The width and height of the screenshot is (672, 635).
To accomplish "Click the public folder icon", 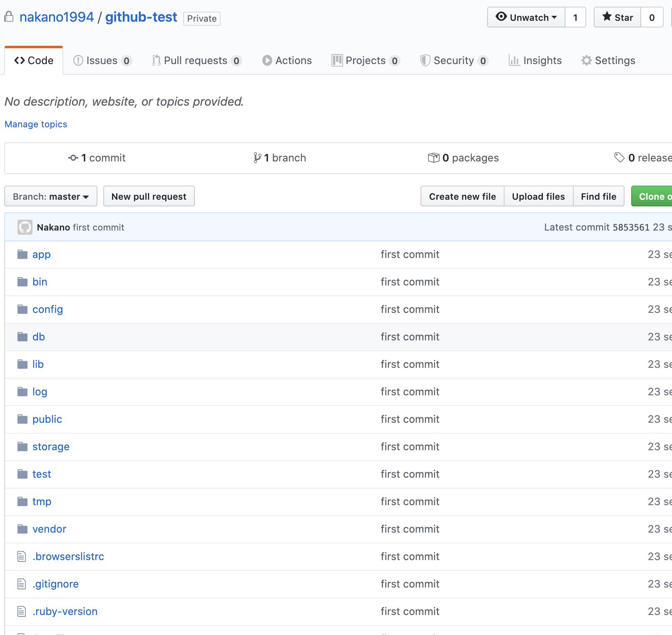I will tap(22, 419).
